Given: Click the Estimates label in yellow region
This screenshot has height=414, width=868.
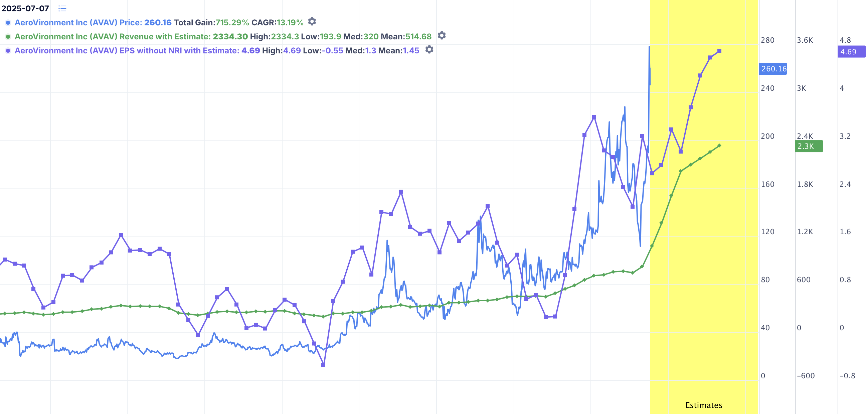Looking at the screenshot, I should pyautogui.click(x=704, y=405).
